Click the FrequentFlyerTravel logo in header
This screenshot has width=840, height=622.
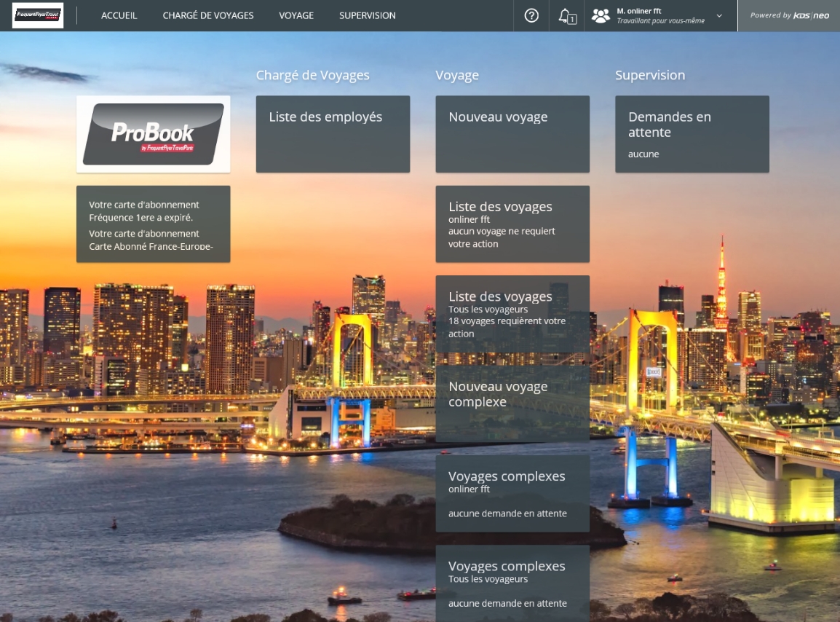38,15
